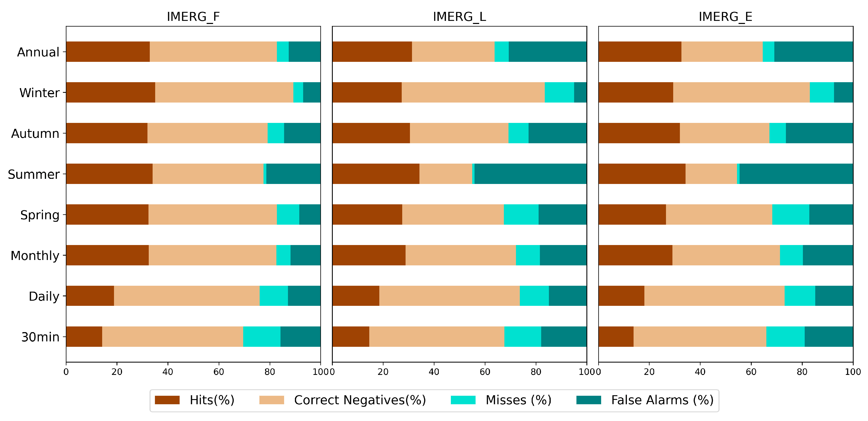Click the Annual axis label

click(38, 52)
